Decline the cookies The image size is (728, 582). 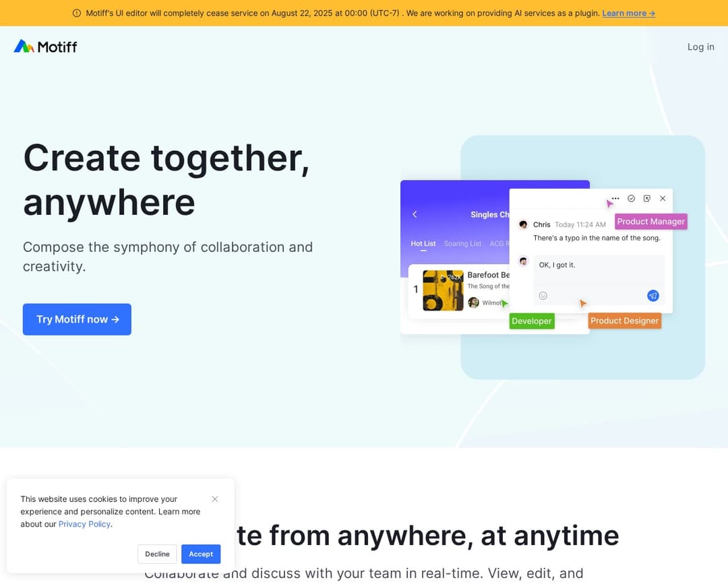[x=157, y=554]
